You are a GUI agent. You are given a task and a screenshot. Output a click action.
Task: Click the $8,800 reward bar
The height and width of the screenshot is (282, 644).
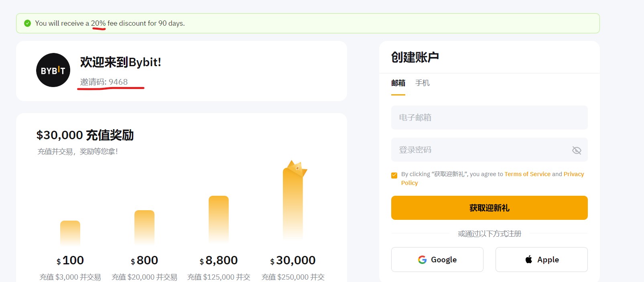click(219, 219)
